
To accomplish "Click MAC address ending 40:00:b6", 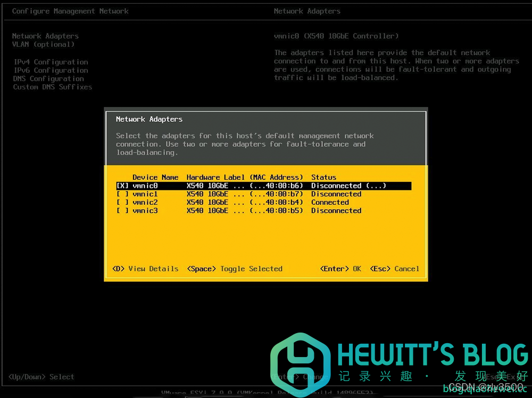I will pyautogui.click(x=276, y=186).
